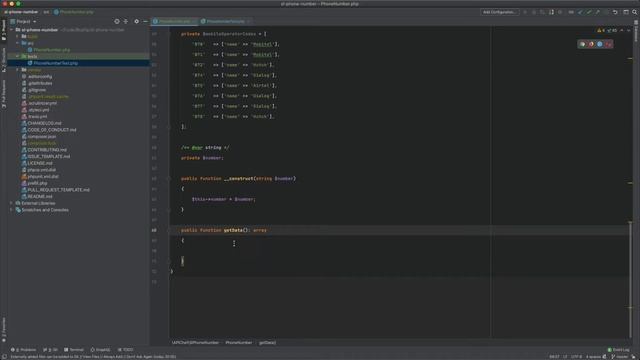Close the PhoneNumberTest.php editor tab
Viewport: 640px width, 360px height.
249,21
